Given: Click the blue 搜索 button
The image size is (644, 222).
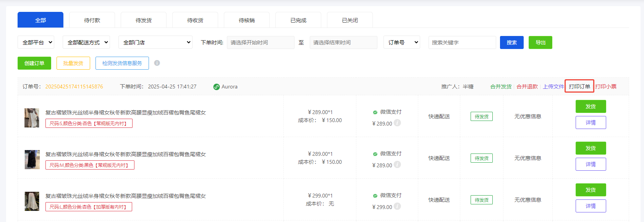Looking at the screenshot, I should 511,42.
